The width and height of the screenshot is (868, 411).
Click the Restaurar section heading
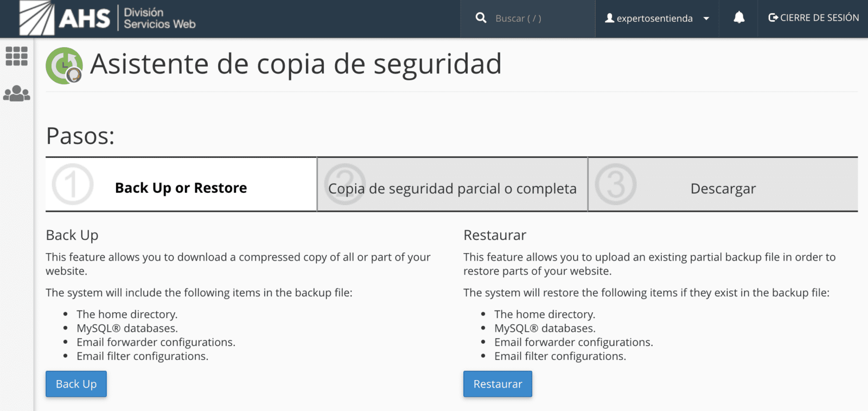pos(495,235)
